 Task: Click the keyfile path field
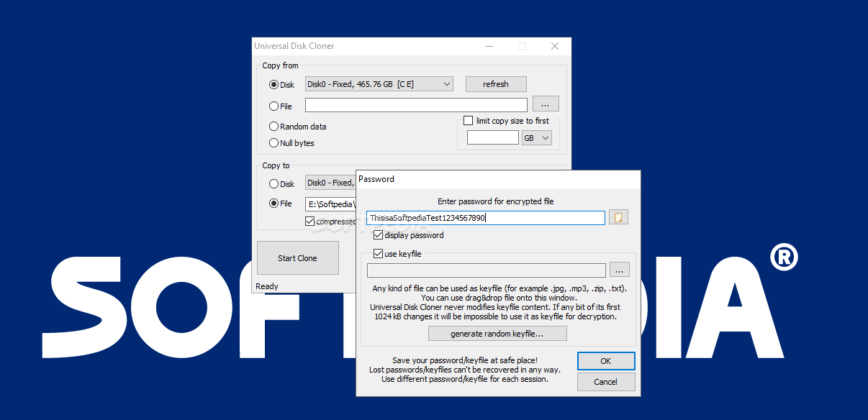pyautogui.click(x=487, y=270)
